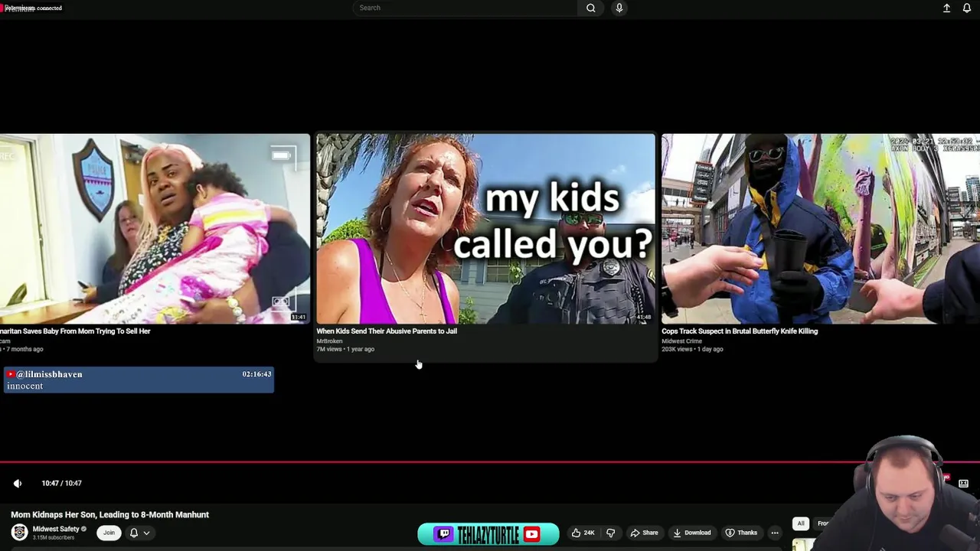The width and height of the screenshot is (980, 551).
Task: Click the YouTube icon in TEHLAZYTURTLE banner
Action: tap(531, 534)
